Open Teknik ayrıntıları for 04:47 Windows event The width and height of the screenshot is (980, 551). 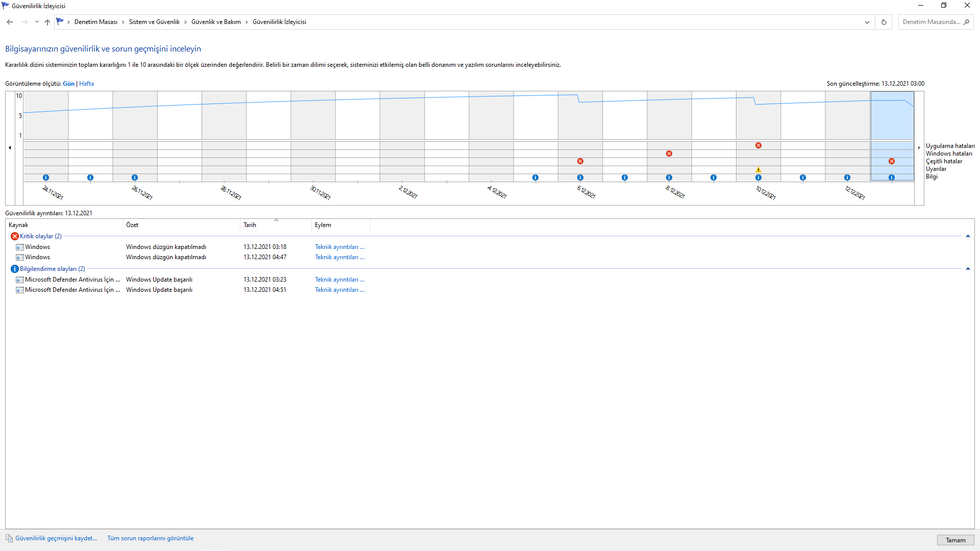tap(339, 257)
